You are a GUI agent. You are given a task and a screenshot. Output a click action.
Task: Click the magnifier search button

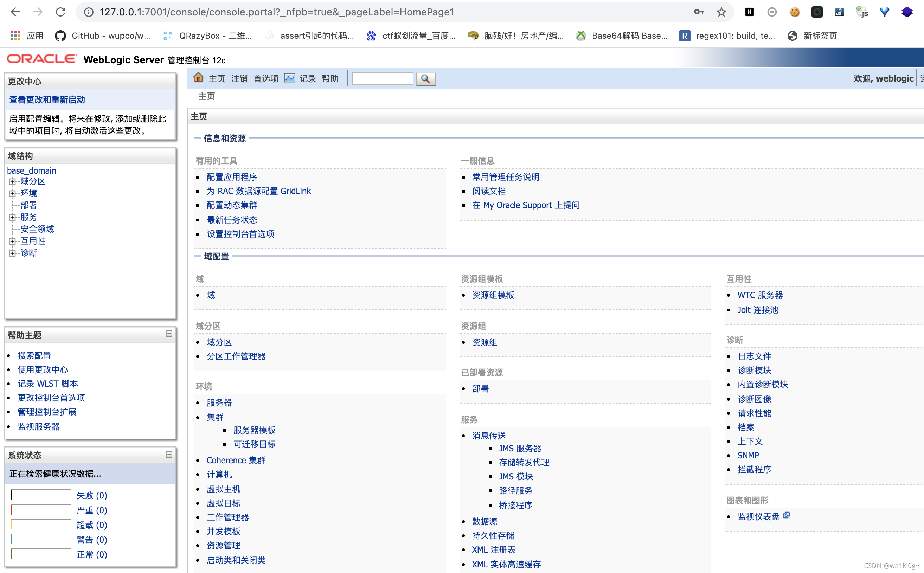(x=426, y=79)
